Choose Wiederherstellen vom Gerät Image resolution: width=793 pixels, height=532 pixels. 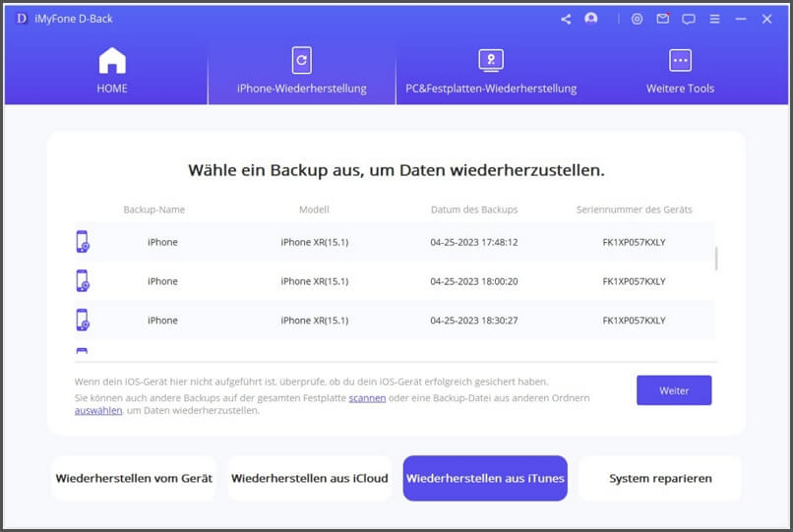(x=134, y=478)
